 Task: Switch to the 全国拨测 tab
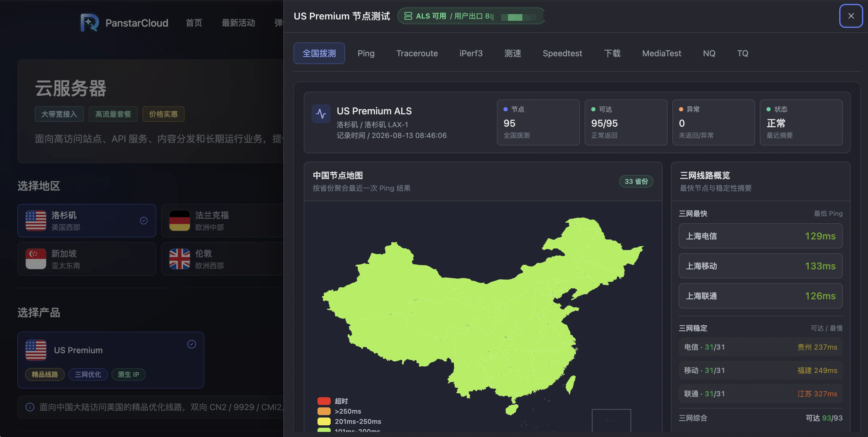319,53
